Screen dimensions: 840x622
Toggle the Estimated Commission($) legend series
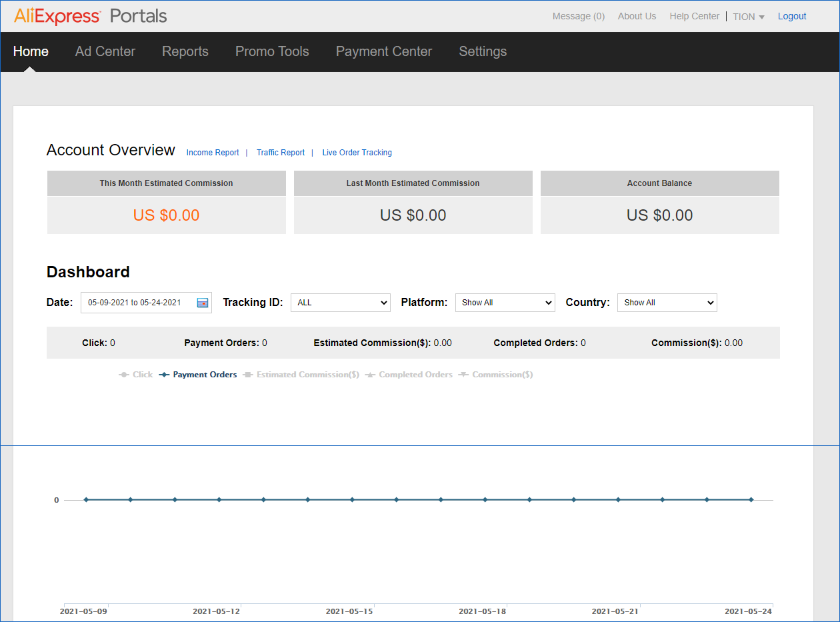point(301,375)
